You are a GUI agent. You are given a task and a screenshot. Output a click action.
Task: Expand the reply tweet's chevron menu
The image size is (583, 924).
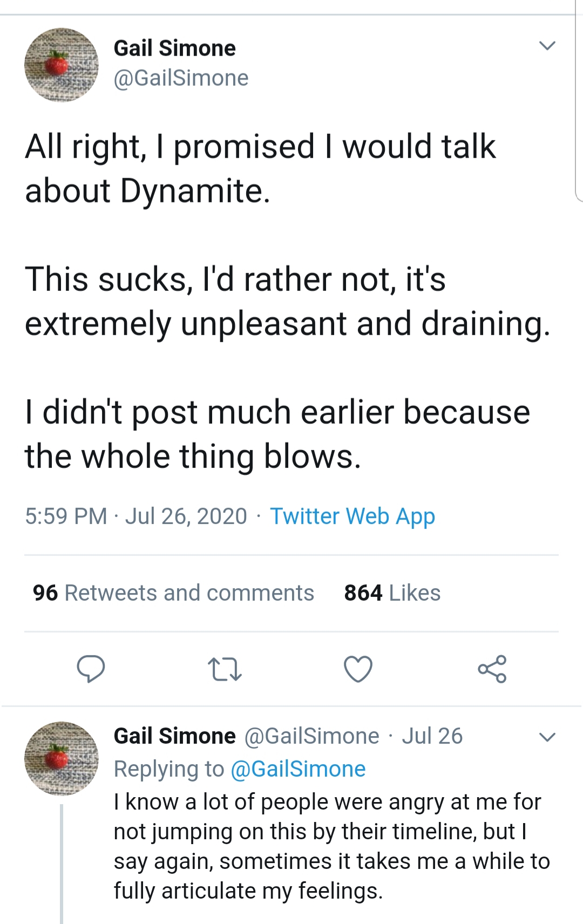pos(547,737)
